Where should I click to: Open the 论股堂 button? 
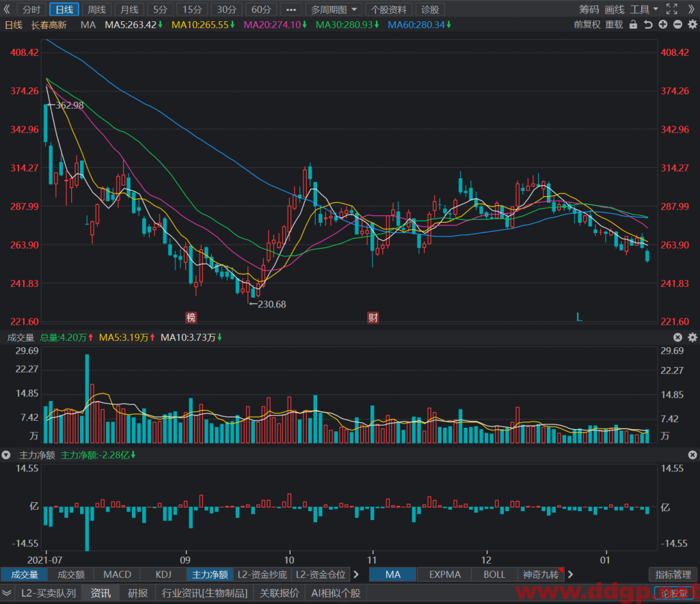pyautogui.click(x=674, y=593)
